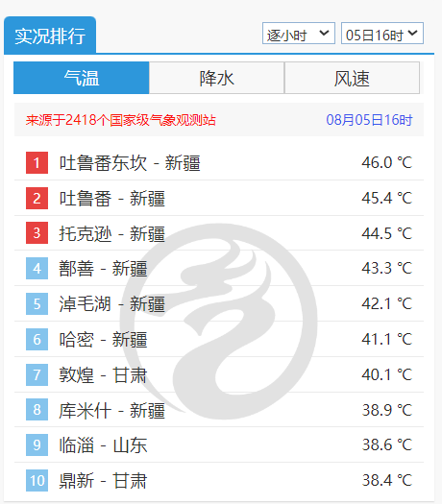Select station 库米什 - 新疆

coord(112,411)
